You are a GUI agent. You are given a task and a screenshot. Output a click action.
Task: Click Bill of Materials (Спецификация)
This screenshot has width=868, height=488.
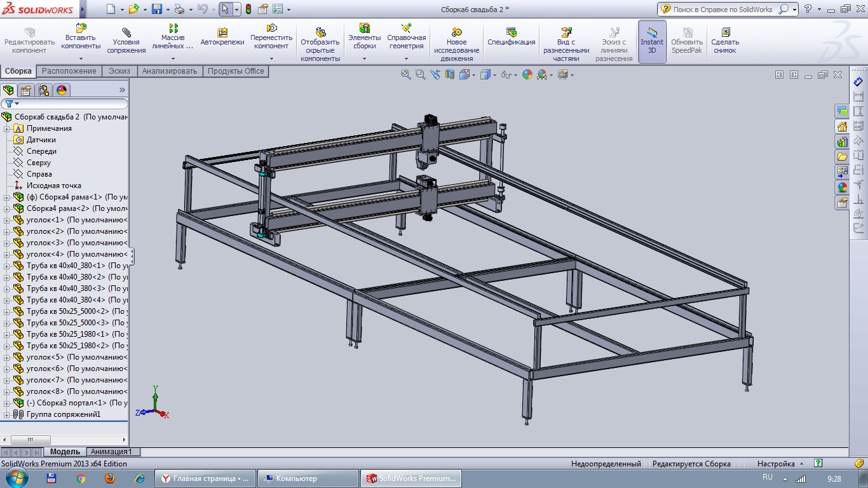(x=512, y=37)
